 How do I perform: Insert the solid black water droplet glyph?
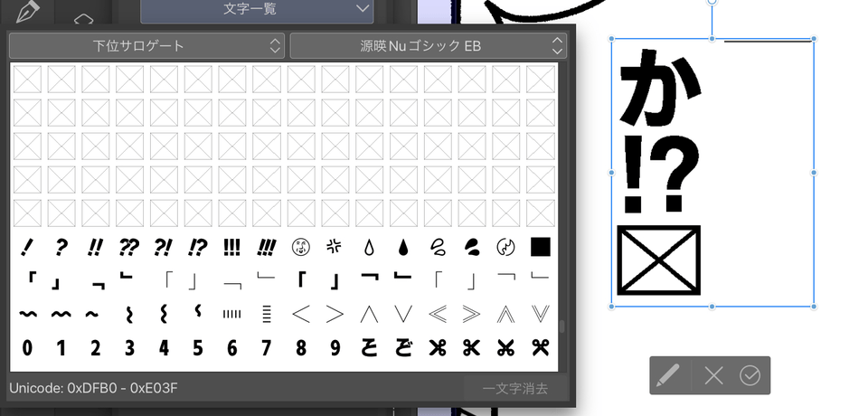403,247
